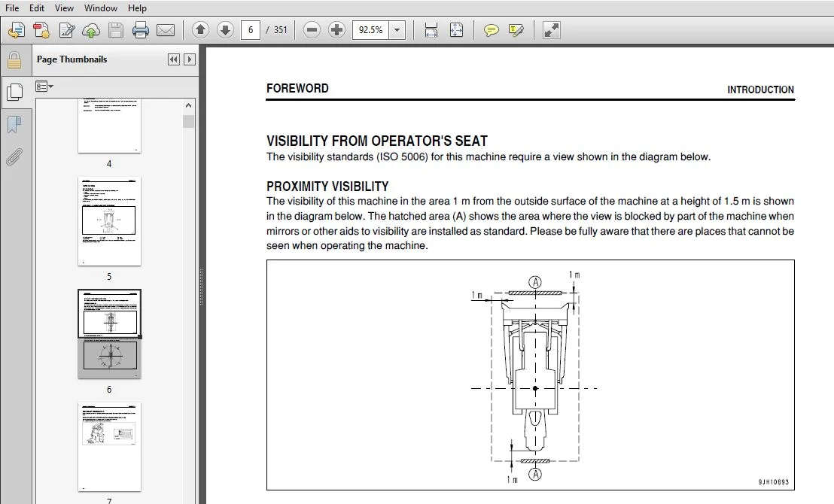Select page 7 thumbnail
Screen dimensions: 834x504
[x=109, y=447]
